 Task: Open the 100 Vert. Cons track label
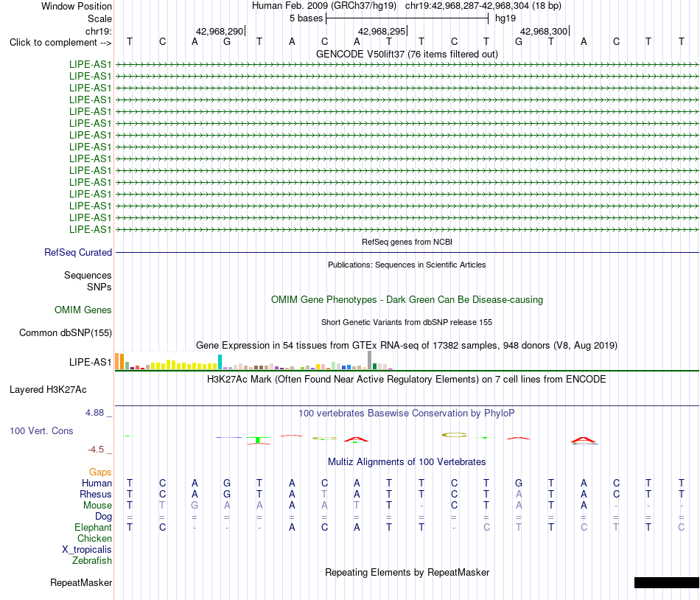(41, 430)
